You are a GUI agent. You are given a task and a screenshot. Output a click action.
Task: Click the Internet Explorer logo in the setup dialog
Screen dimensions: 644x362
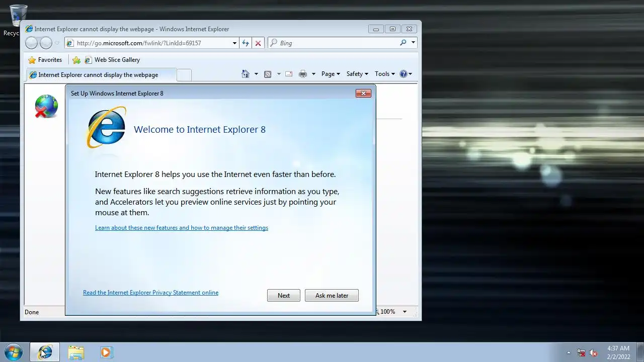click(x=106, y=127)
